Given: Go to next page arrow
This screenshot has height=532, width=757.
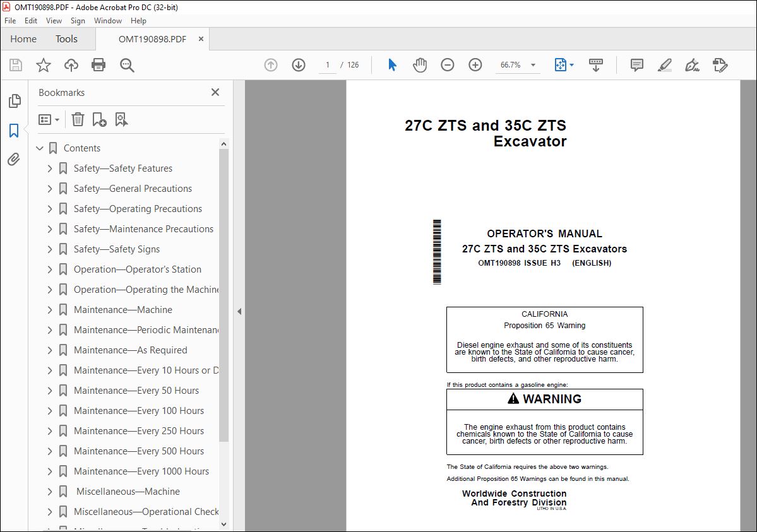Looking at the screenshot, I should point(299,65).
